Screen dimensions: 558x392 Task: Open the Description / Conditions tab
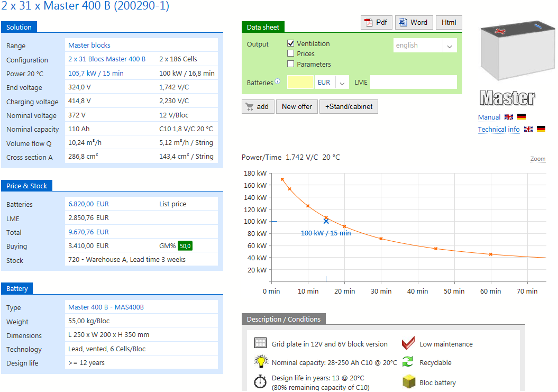(x=283, y=319)
